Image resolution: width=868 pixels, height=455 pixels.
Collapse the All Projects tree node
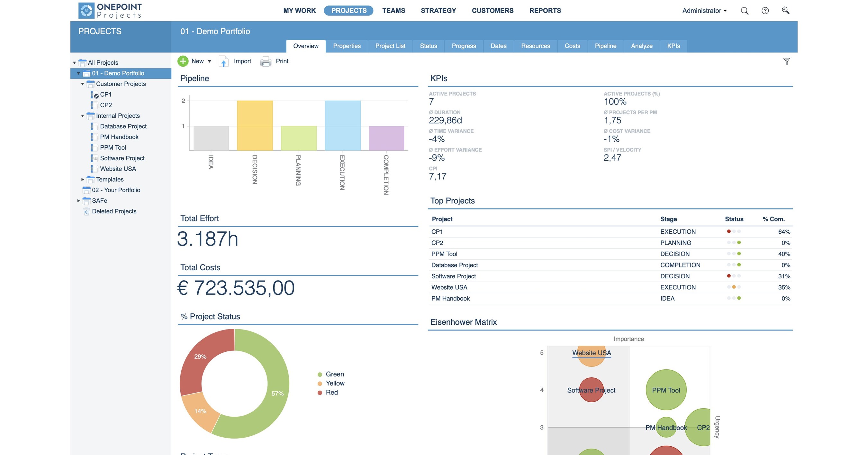pos(74,63)
